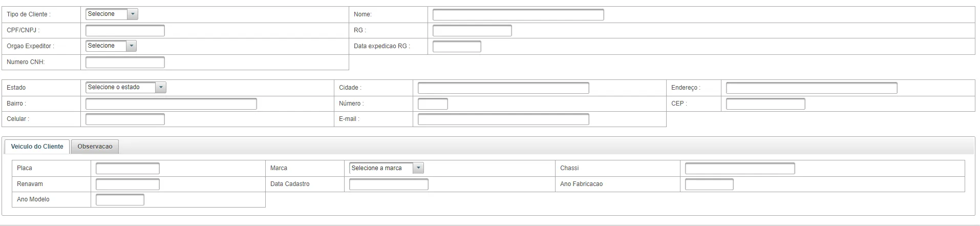Image resolution: width=980 pixels, height=226 pixels.
Task: Click the Placa input field
Action: (127, 169)
